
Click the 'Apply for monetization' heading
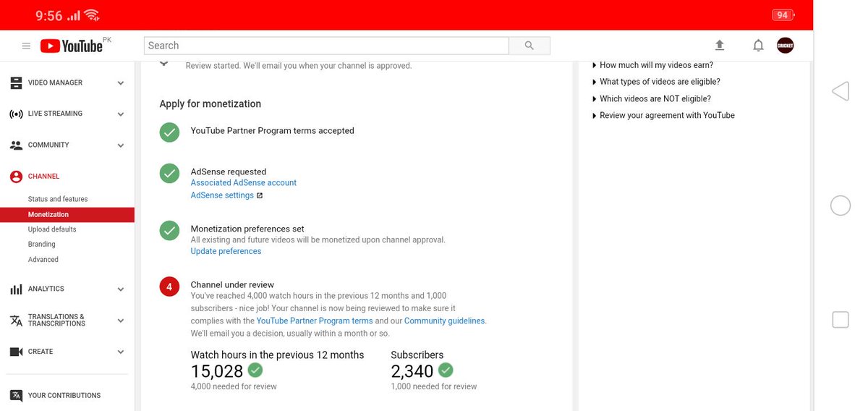(x=210, y=103)
